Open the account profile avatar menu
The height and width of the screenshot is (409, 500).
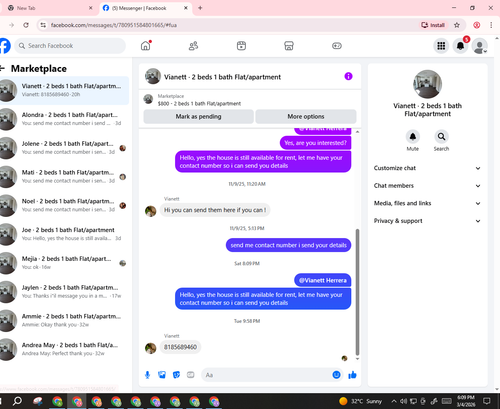point(480,46)
